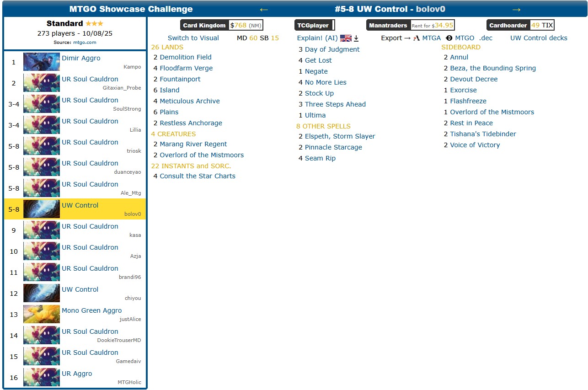
Task: Go to next deck with right arrow
Action: click(516, 10)
